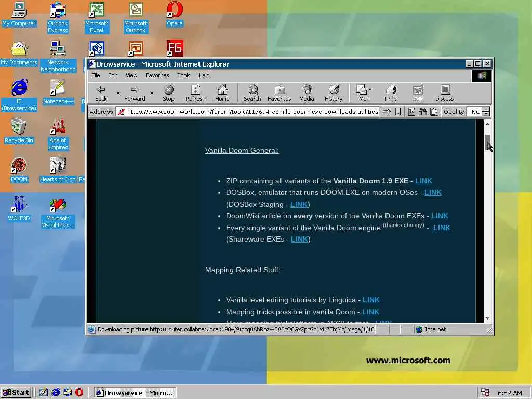
Task: Click the bookmarks book icon
Action: tap(411, 112)
